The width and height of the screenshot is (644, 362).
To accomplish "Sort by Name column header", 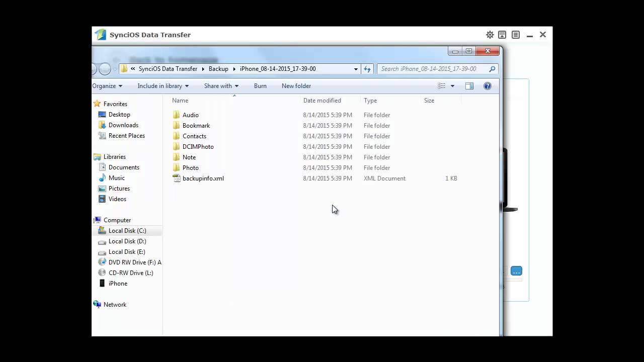I will (180, 101).
